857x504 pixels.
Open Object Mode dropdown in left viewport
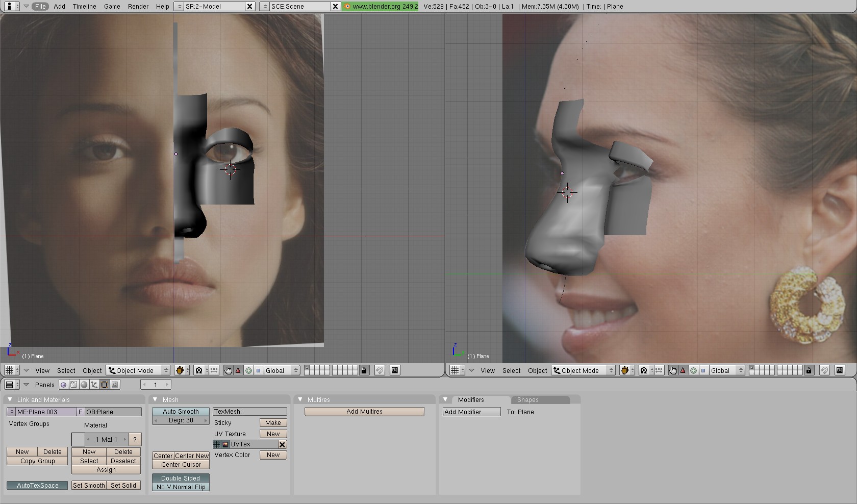pyautogui.click(x=138, y=371)
